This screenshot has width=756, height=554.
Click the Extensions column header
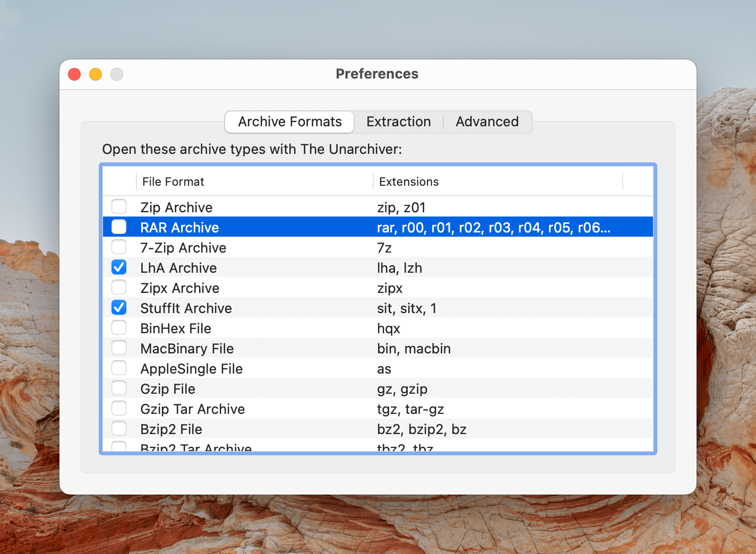click(409, 181)
